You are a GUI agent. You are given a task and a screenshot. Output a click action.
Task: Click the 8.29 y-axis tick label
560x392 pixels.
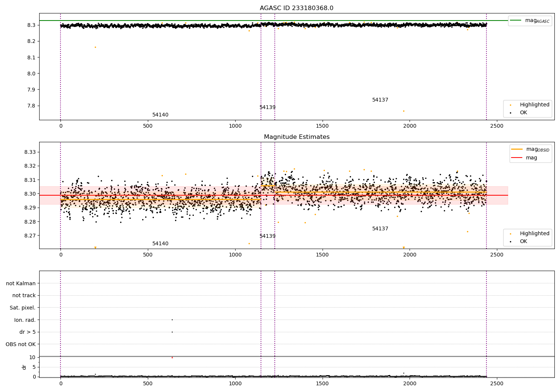(30, 208)
